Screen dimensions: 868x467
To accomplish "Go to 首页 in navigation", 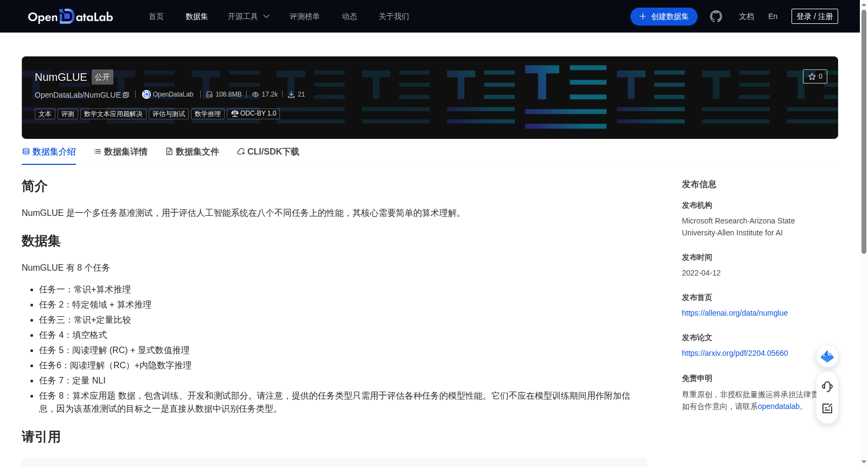I will pos(156,16).
